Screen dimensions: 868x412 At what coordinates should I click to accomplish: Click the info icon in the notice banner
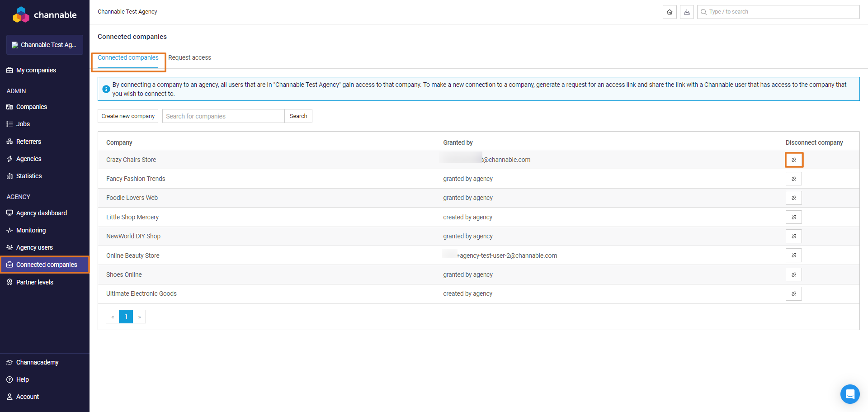[x=106, y=89]
